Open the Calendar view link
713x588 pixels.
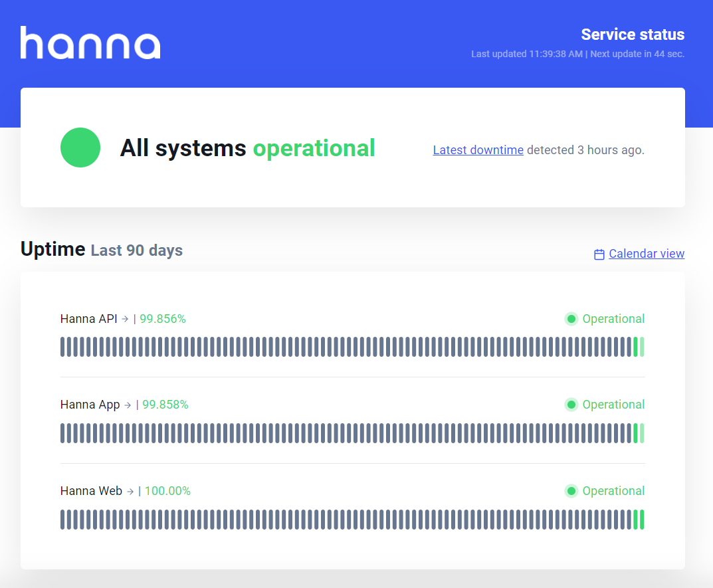tap(647, 254)
